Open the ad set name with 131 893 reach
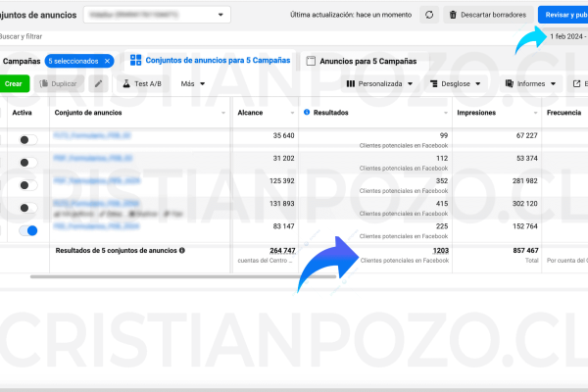 (96, 203)
